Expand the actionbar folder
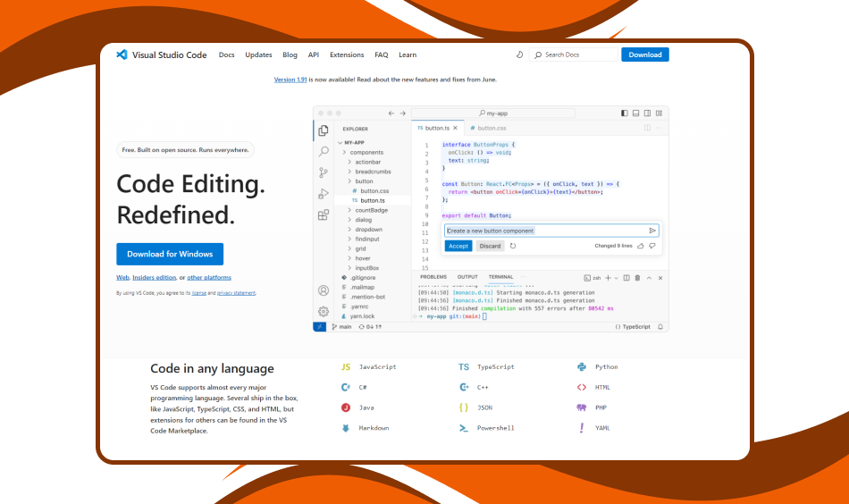The height and width of the screenshot is (504, 849). pos(364,162)
